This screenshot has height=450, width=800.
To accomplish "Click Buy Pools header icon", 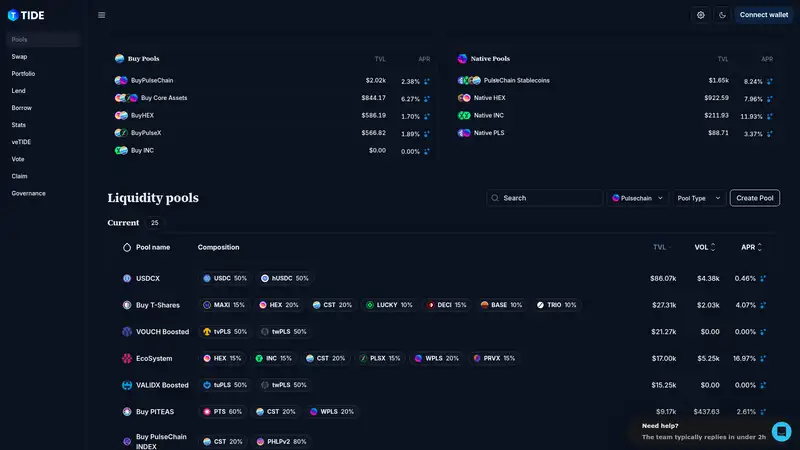I will pos(119,59).
